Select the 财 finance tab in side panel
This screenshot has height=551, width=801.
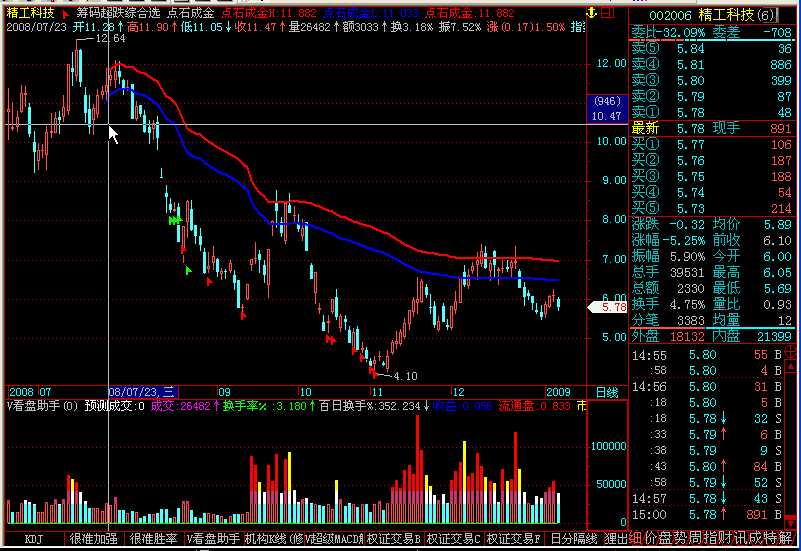point(726,538)
